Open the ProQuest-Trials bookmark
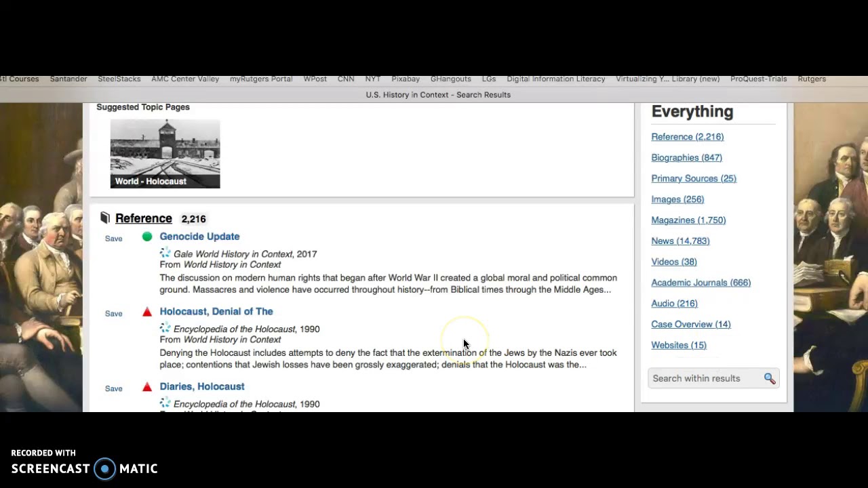 (x=758, y=79)
